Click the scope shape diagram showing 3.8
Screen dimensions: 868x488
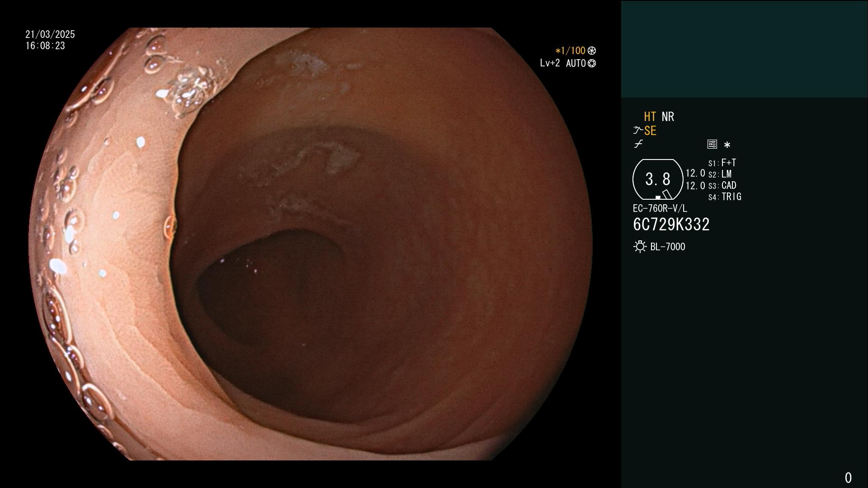coord(657,179)
